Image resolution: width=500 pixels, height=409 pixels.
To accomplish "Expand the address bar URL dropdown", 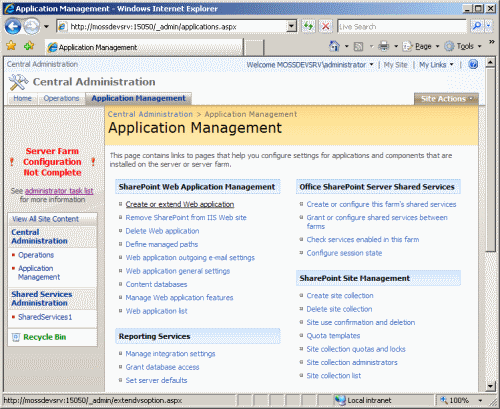I will [x=292, y=26].
